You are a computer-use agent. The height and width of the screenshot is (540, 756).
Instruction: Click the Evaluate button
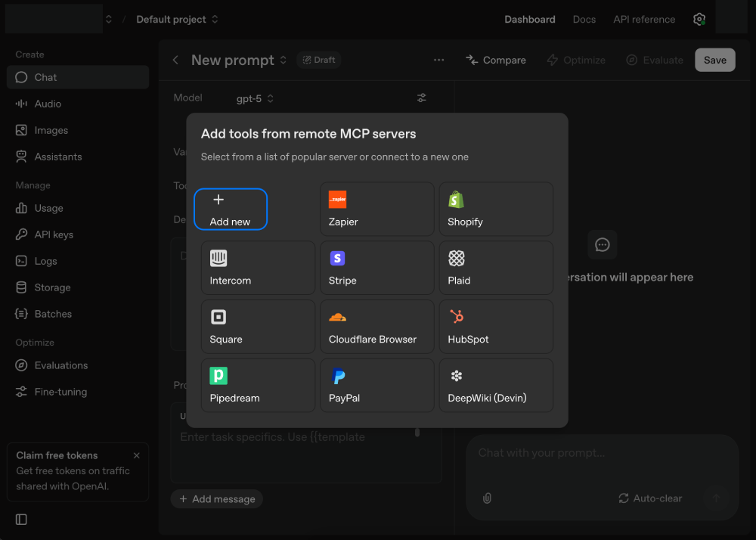click(655, 60)
